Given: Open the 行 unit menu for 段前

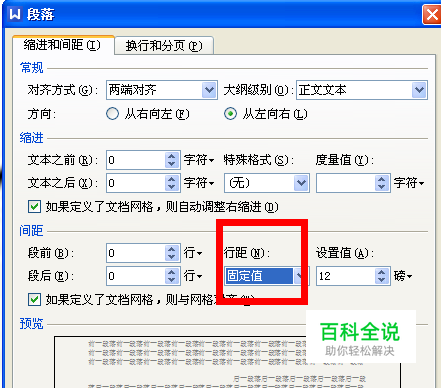Looking at the screenshot, I should coord(193,253).
